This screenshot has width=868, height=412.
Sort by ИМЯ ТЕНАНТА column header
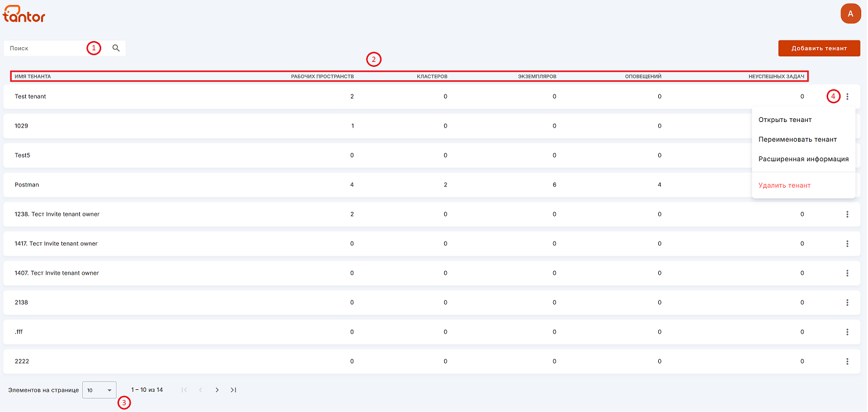tap(33, 77)
